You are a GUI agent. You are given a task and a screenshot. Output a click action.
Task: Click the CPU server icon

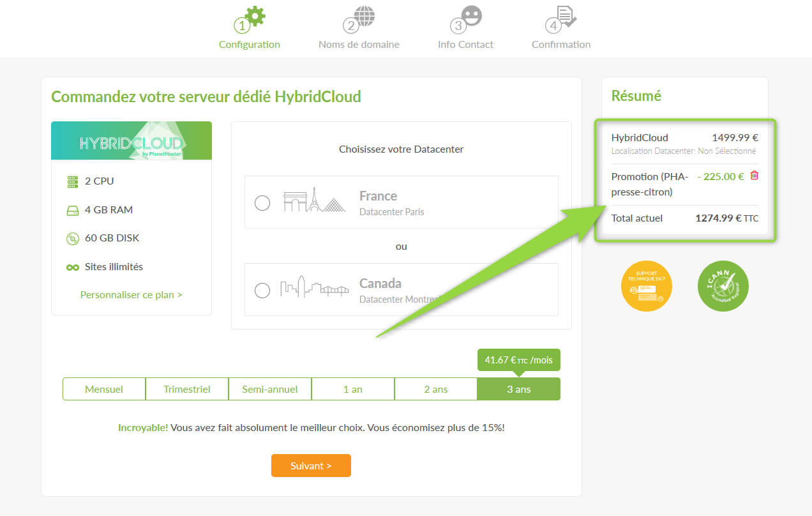72,181
